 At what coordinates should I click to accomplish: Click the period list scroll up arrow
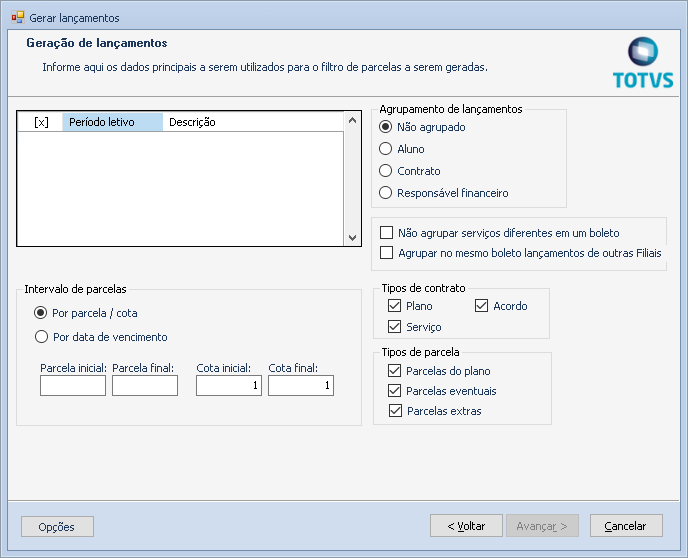coord(352,120)
